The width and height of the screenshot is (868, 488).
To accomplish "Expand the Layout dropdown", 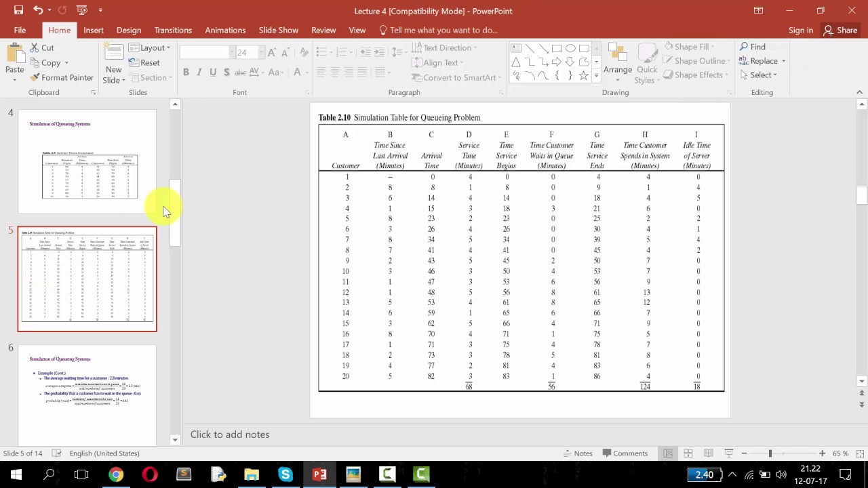I will point(149,47).
